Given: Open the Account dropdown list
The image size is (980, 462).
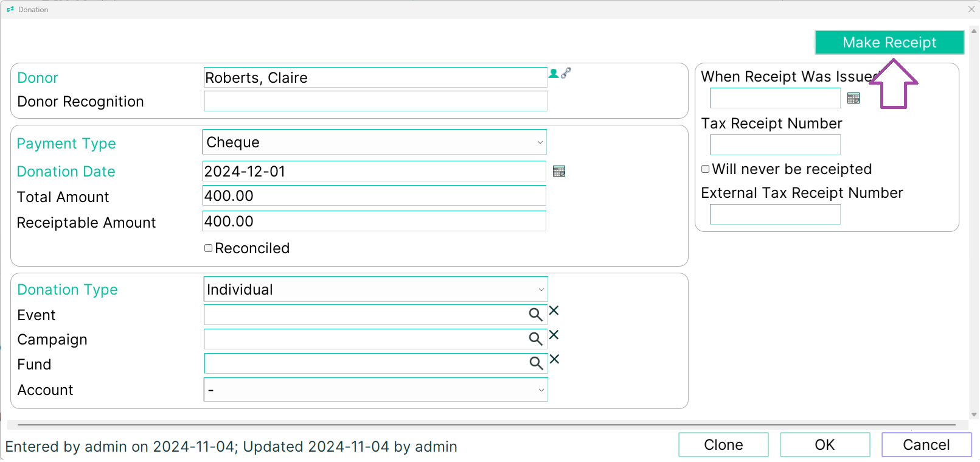Looking at the screenshot, I should [376, 390].
